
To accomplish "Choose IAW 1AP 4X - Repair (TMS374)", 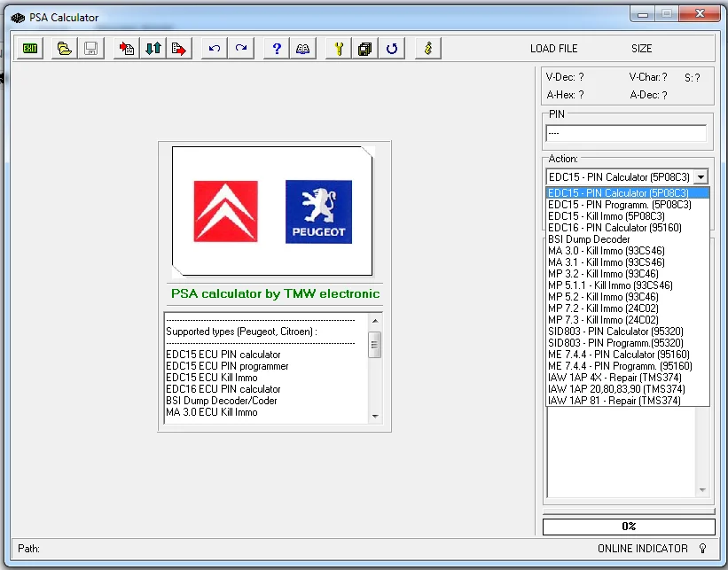I will pyautogui.click(x=628, y=378).
